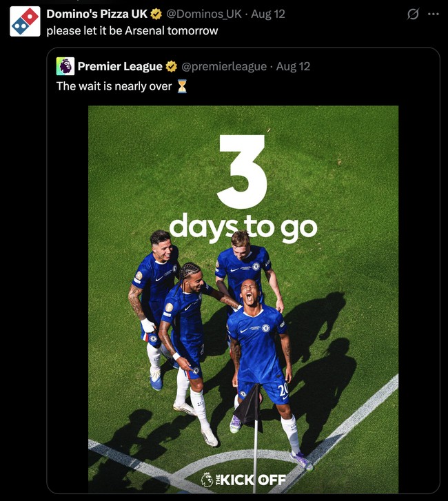Click the hourglass emoji in the quoted tweet
Screen dimensions: 448x501
click(x=182, y=86)
